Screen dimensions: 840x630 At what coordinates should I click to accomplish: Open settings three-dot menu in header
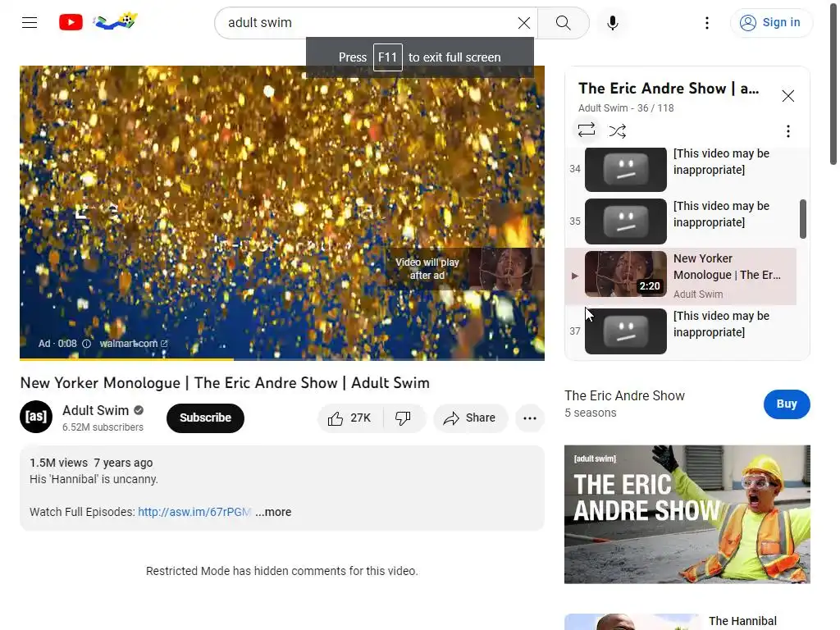pyautogui.click(x=707, y=22)
